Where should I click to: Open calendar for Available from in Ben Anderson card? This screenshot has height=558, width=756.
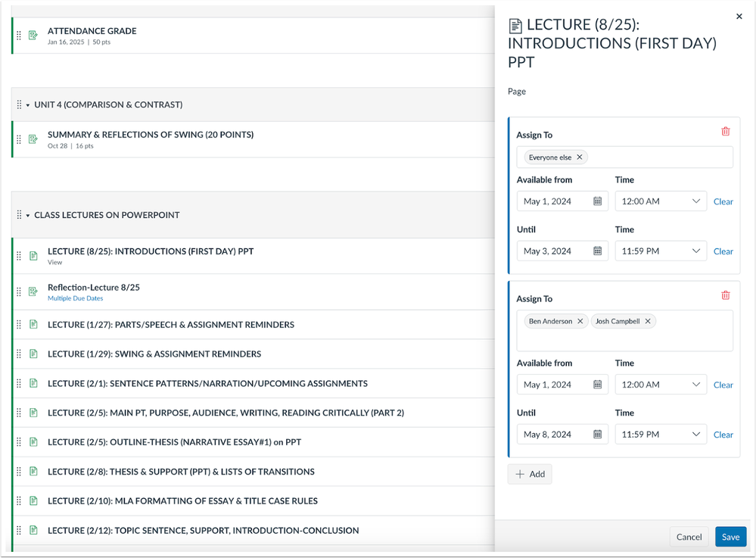pos(597,385)
